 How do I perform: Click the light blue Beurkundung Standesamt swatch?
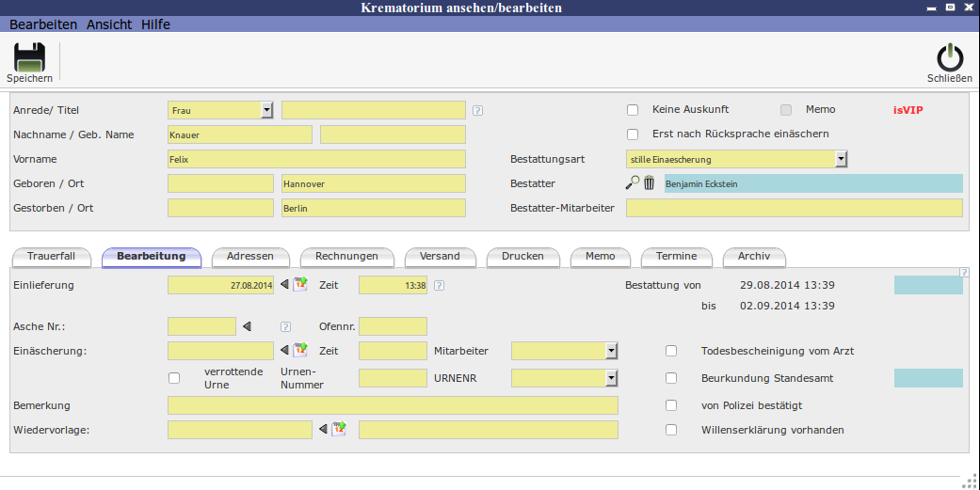927,378
